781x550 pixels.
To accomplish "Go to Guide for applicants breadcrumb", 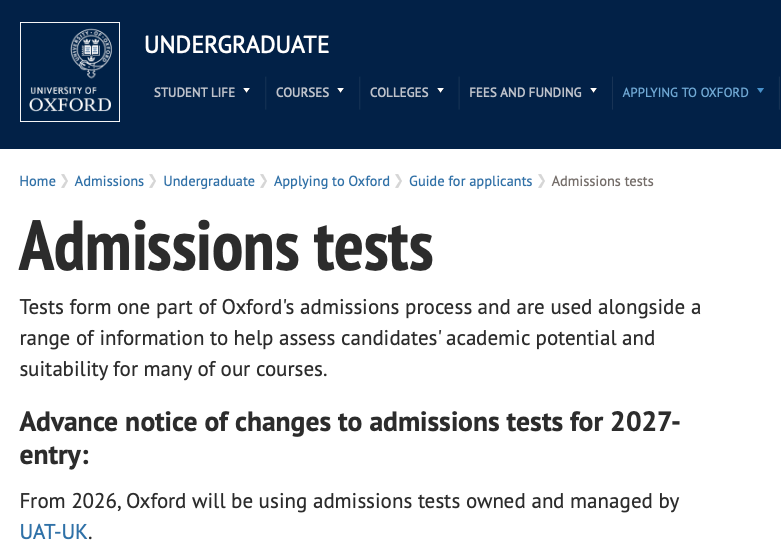I will (470, 181).
